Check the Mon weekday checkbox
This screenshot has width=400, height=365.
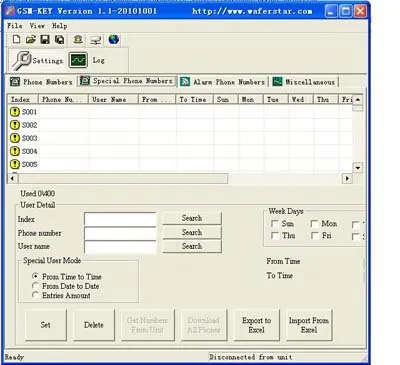[314, 224]
